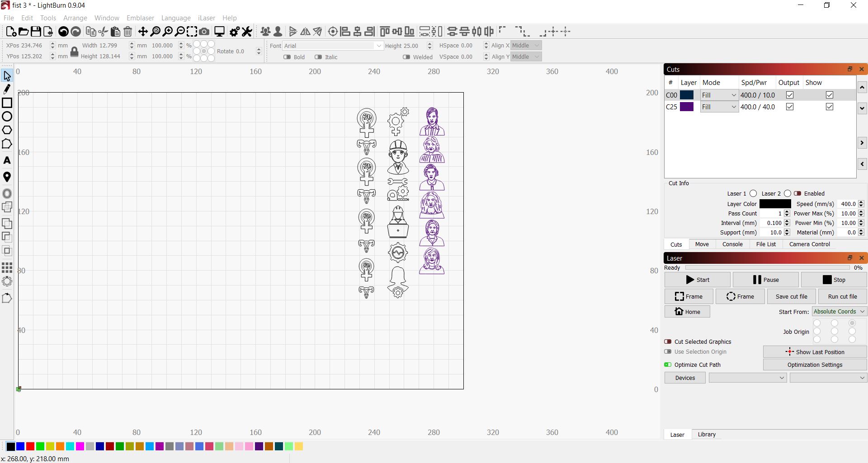Toggle Show checkbox for layer C00
868x463 pixels.
point(830,95)
